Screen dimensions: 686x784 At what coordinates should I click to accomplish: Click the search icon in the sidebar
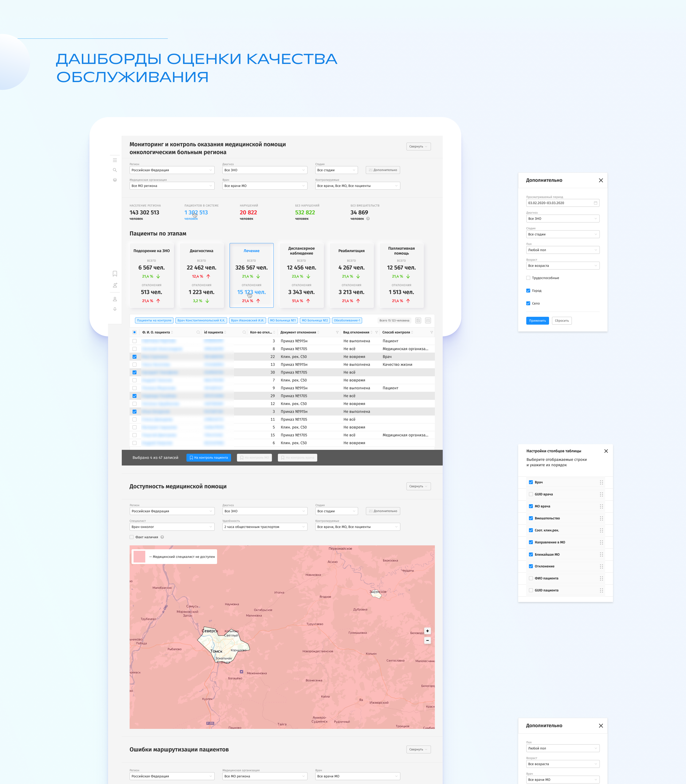pos(115,170)
